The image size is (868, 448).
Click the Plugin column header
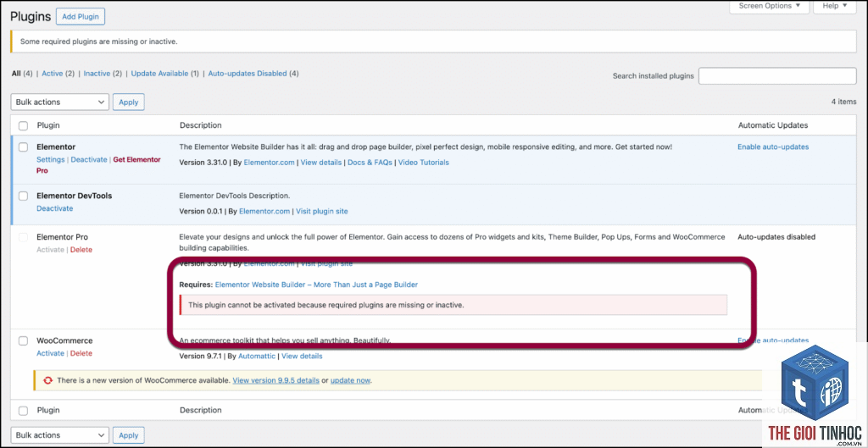click(48, 125)
